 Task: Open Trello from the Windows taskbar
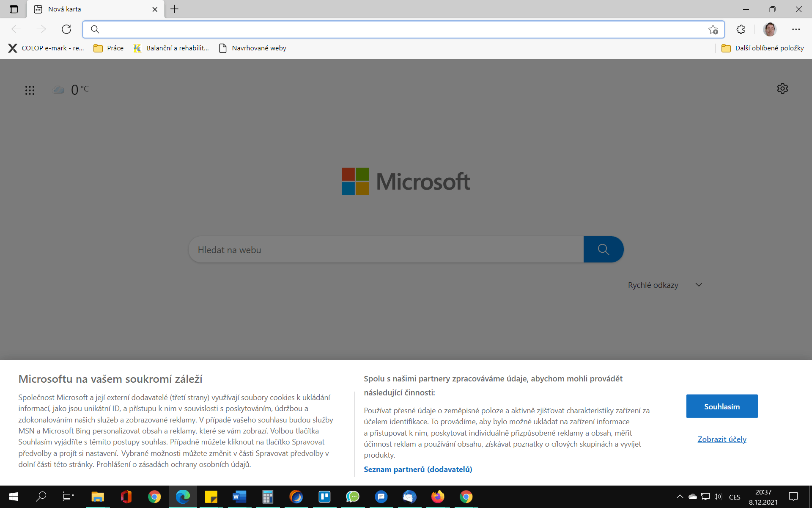324,497
